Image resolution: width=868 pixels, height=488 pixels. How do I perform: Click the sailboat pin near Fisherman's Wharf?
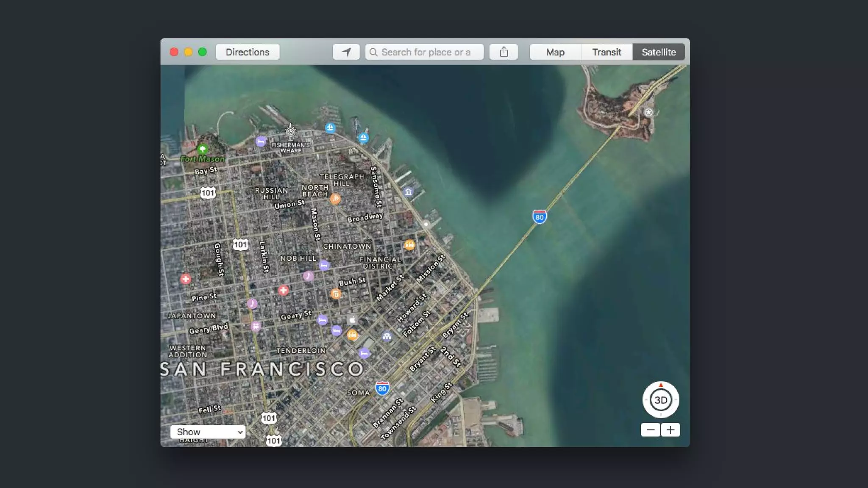(x=330, y=128)
